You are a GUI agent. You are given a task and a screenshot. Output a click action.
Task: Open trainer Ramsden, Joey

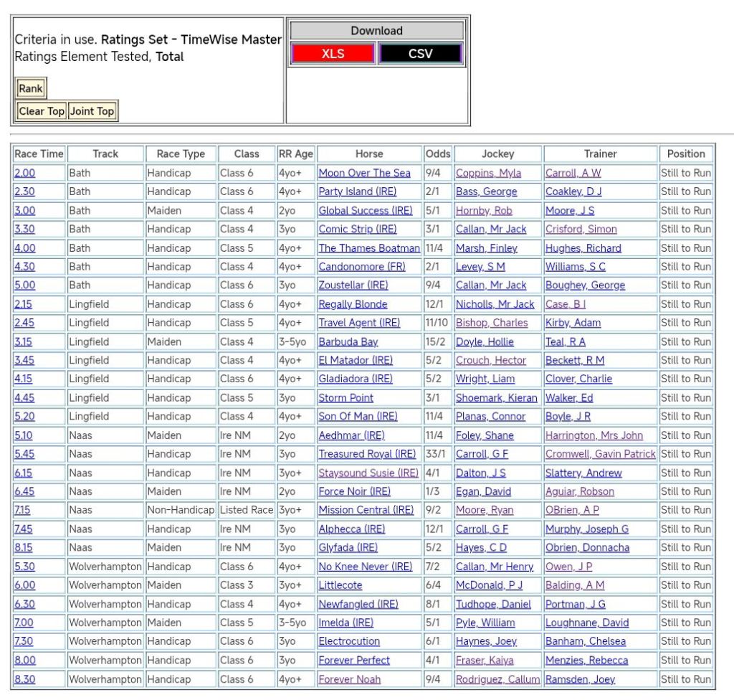579,679
